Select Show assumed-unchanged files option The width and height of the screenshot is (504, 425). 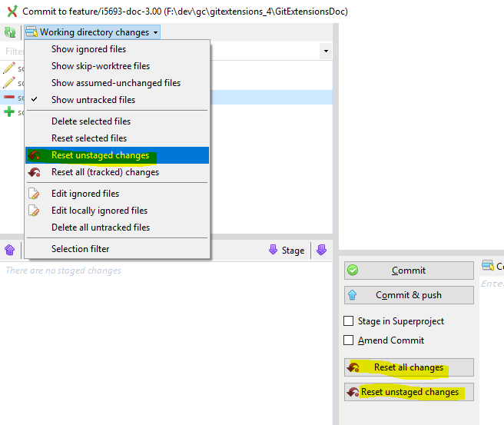118,83
